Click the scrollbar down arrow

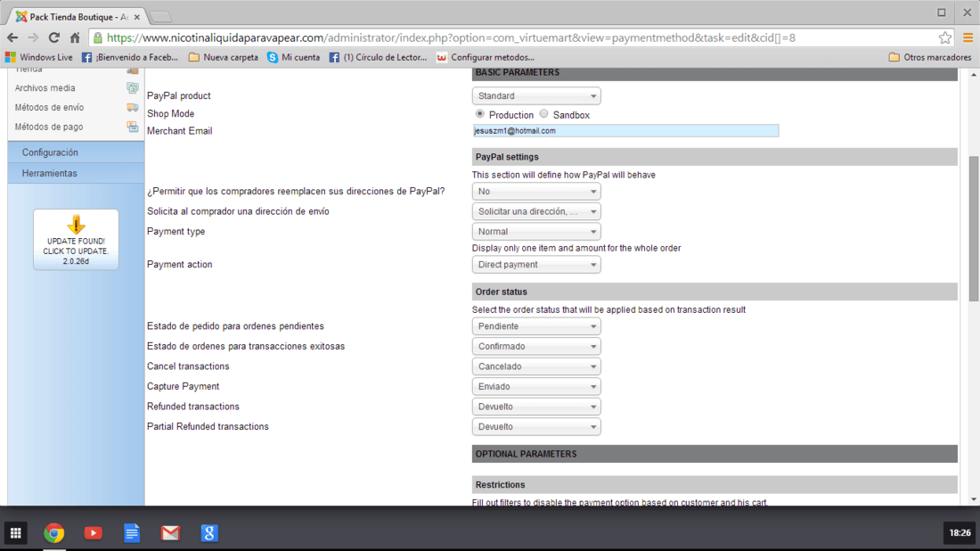(x=974, y=499)
